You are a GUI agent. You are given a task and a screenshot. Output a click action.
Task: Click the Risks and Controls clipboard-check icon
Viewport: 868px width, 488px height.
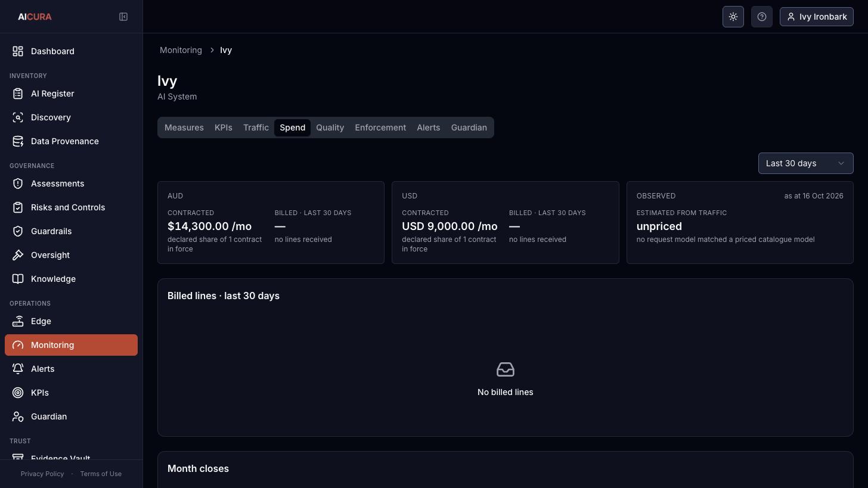18,207
